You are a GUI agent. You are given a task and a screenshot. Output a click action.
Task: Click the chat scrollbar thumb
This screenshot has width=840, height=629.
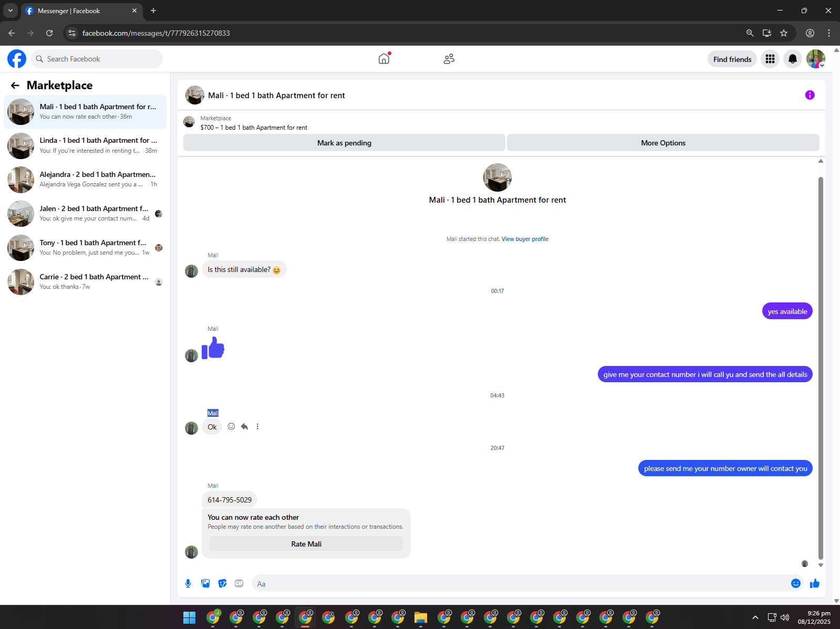coord(821,368)
